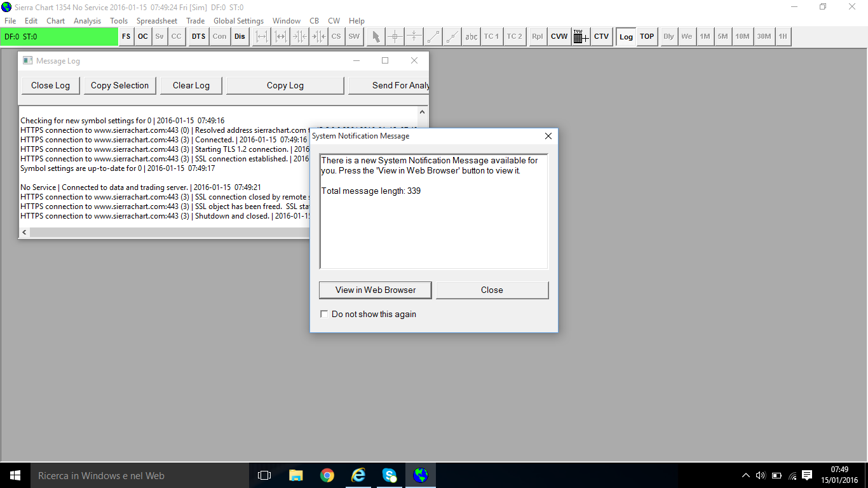Open the Help menu
Viewport: 868px width, 488px height.
coord(357,21)
